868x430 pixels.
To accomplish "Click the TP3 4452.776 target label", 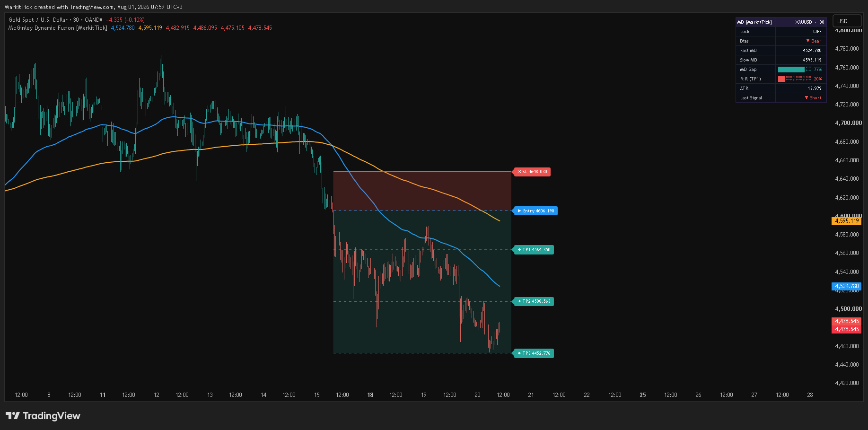I will 534,353.
